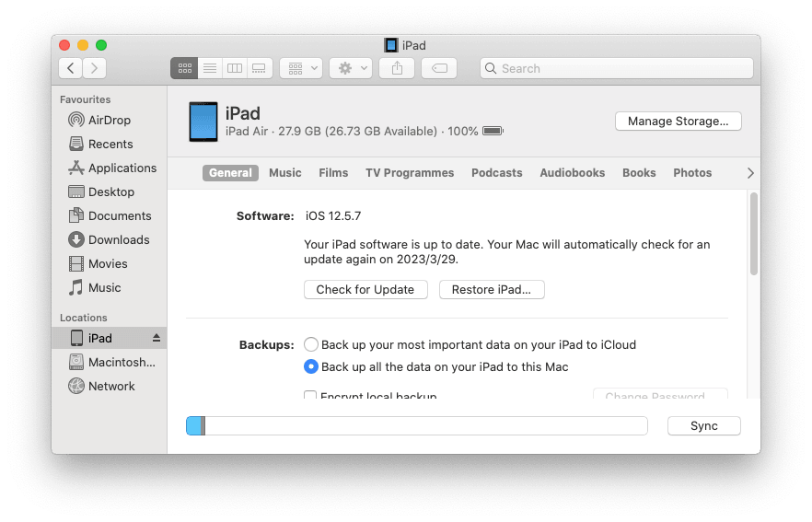Viewport: 812px width, 522px height.
Task: Switch to the Music tab
Action: pyautogui.click(x=285, y=173)
